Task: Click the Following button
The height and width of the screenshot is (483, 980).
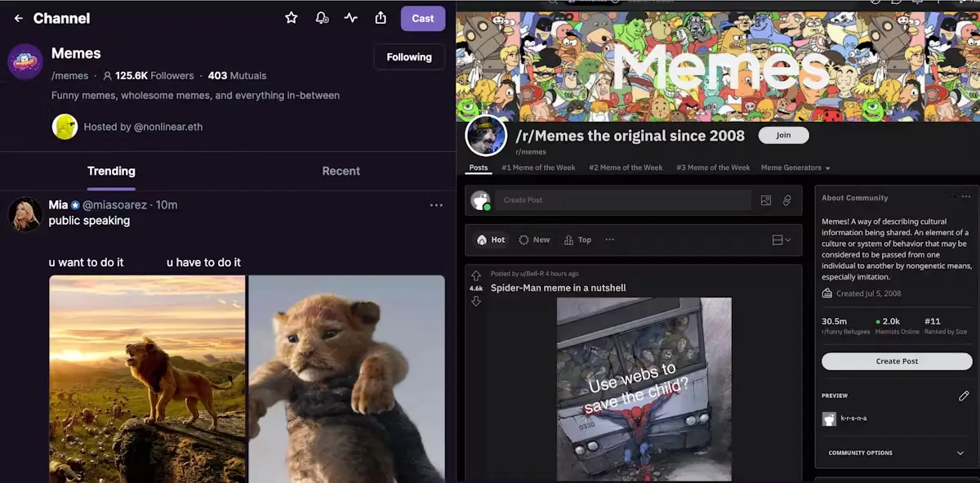Action: click(x=409, y=57)
